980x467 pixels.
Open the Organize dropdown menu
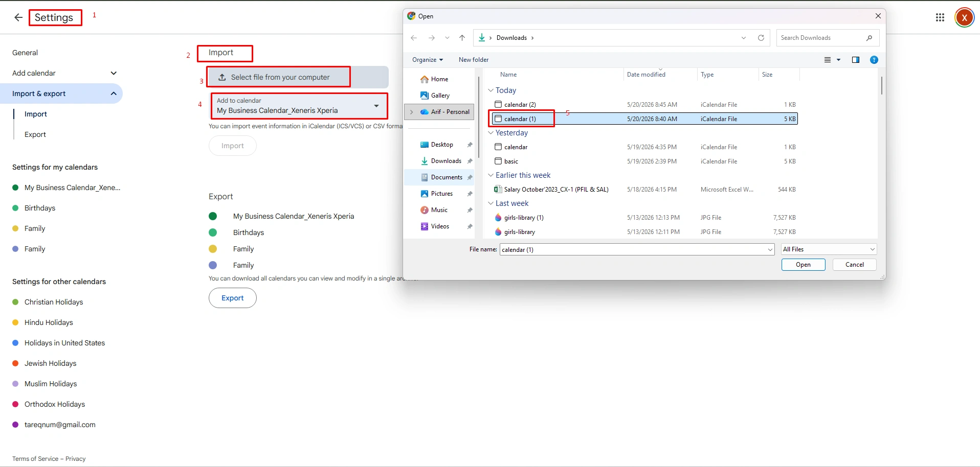[428, 60]
